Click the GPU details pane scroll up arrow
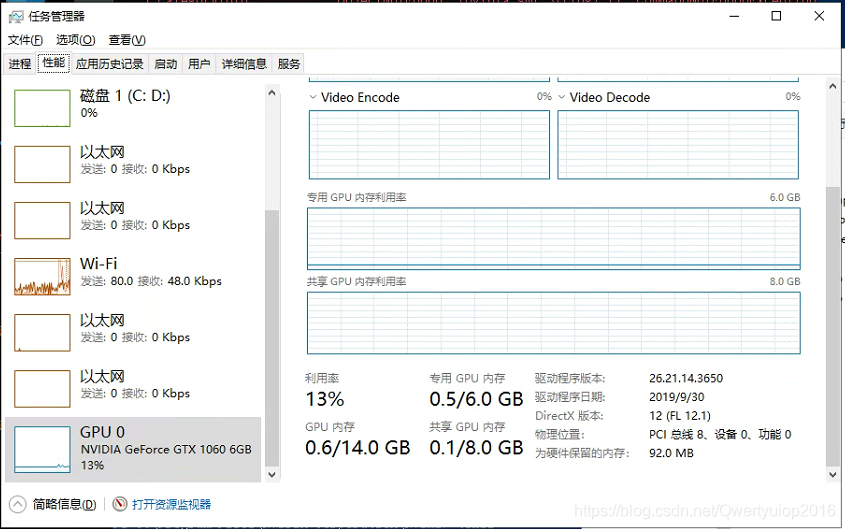845x529 pixels. tap(833, 86)
